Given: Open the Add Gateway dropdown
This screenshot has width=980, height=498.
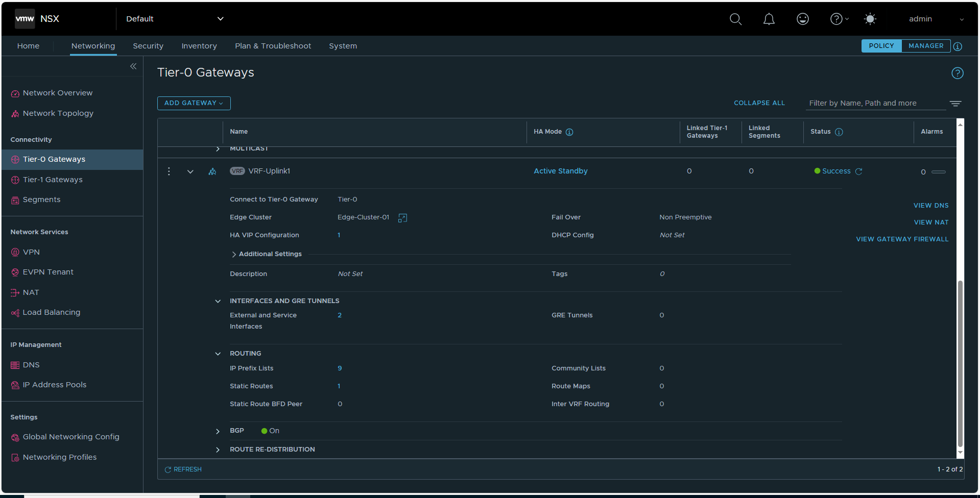Looking at the screenshot, I should point(194,103).
